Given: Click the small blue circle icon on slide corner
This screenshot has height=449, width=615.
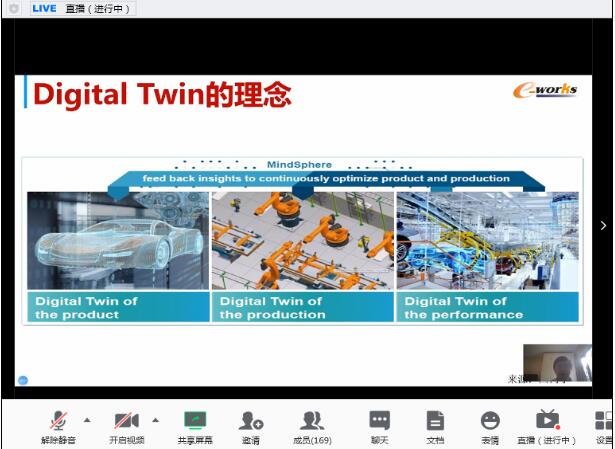Looking at the screenshot, I should 24,380.
